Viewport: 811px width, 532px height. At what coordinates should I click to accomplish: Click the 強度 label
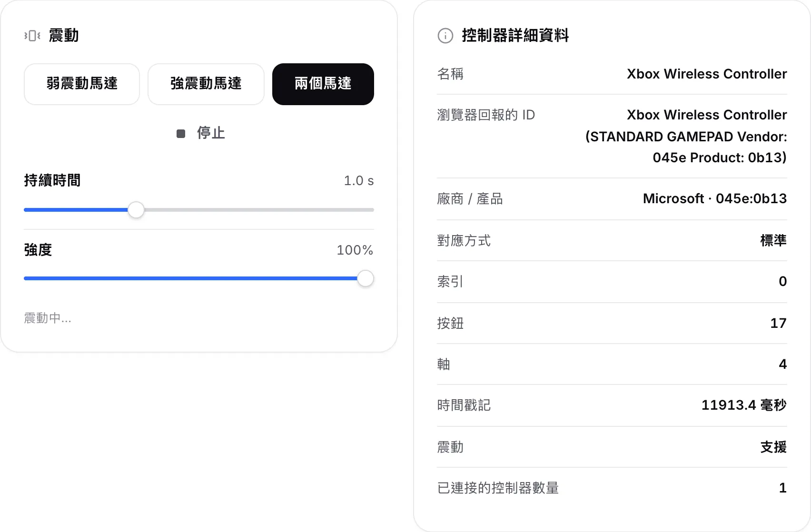(x=38, y=250)
